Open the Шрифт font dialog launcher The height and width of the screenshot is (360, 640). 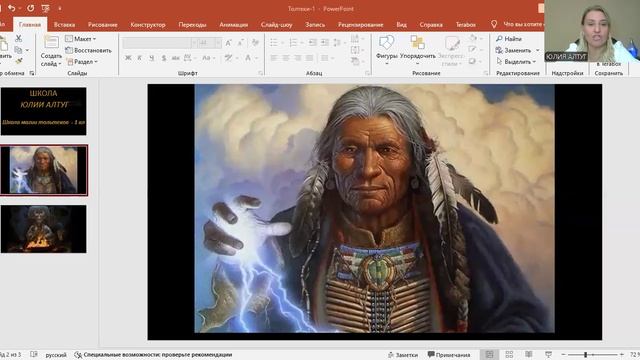[x=260, y=73]
